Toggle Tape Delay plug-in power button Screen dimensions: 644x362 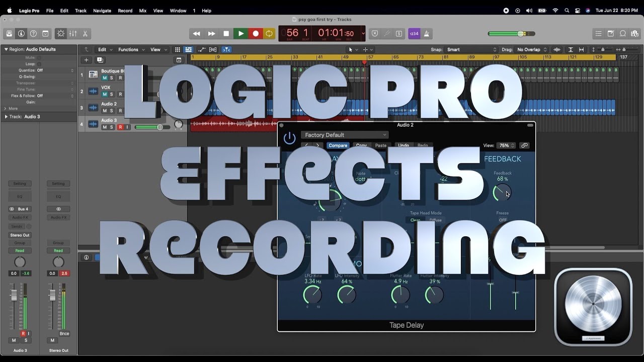289,138
